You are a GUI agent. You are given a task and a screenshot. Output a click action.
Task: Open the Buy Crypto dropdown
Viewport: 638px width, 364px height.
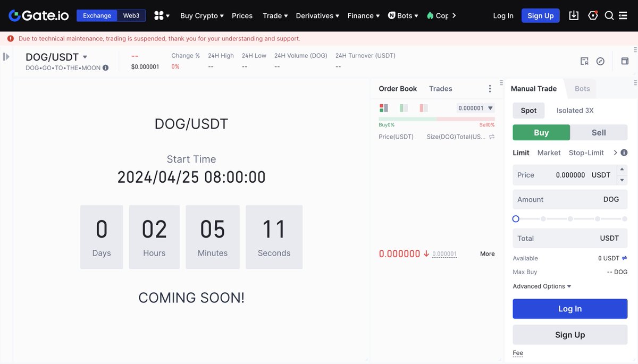tap(202, 15)
